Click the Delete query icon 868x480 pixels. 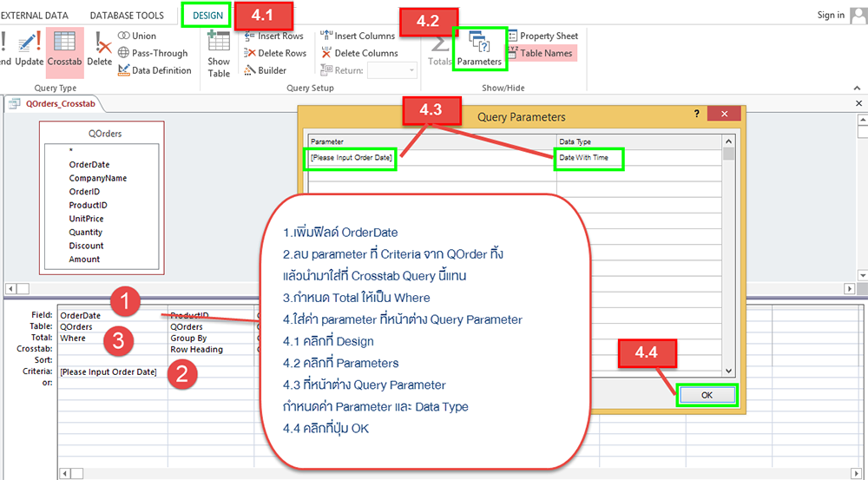coord(100,50)
